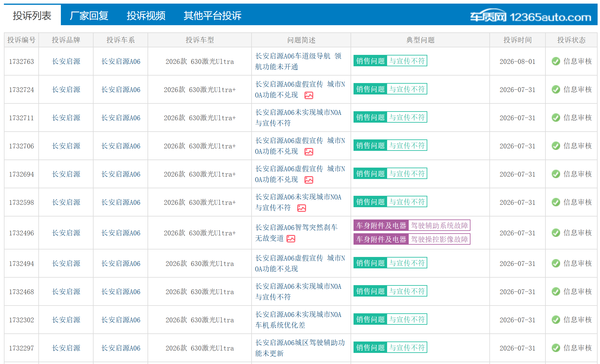Open complaint 长安启源A06车道级导航 领航功能未开通
Image resolution: width=600 pixels, height=364 pixels.
point(298,61)
